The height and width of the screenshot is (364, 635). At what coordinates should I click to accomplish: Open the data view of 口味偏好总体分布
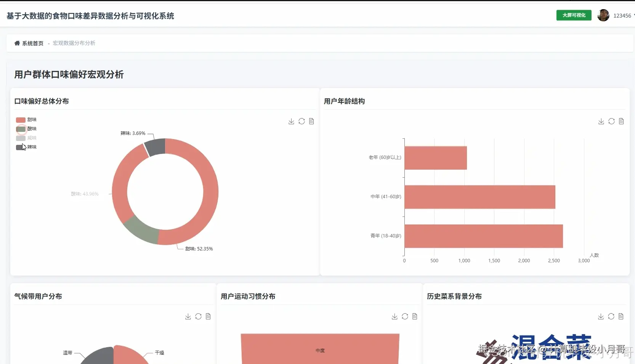coord(312,121)
